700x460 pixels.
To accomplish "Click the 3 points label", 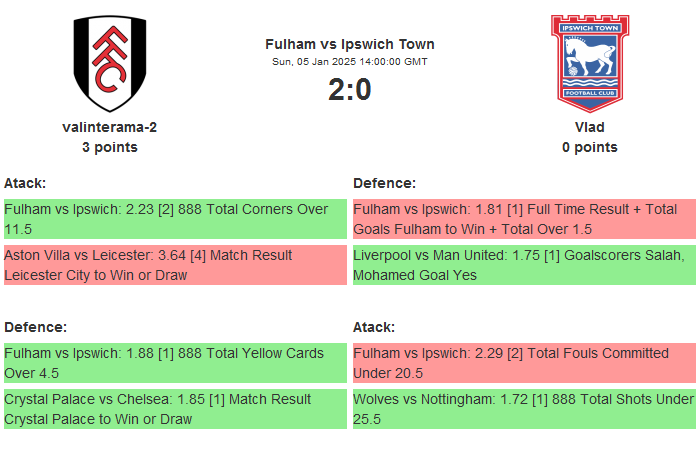I will pyautogui.click(x=110, y=147).
